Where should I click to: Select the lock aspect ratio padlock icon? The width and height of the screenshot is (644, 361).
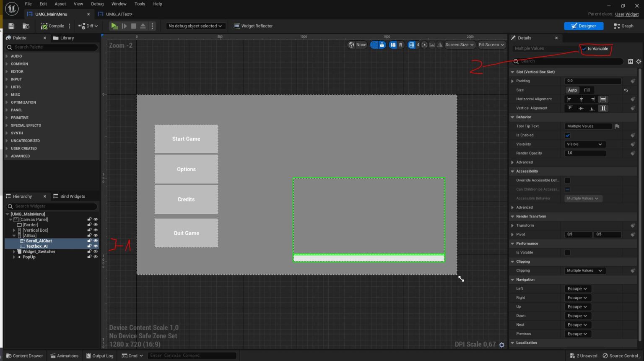tap(382, 44)
